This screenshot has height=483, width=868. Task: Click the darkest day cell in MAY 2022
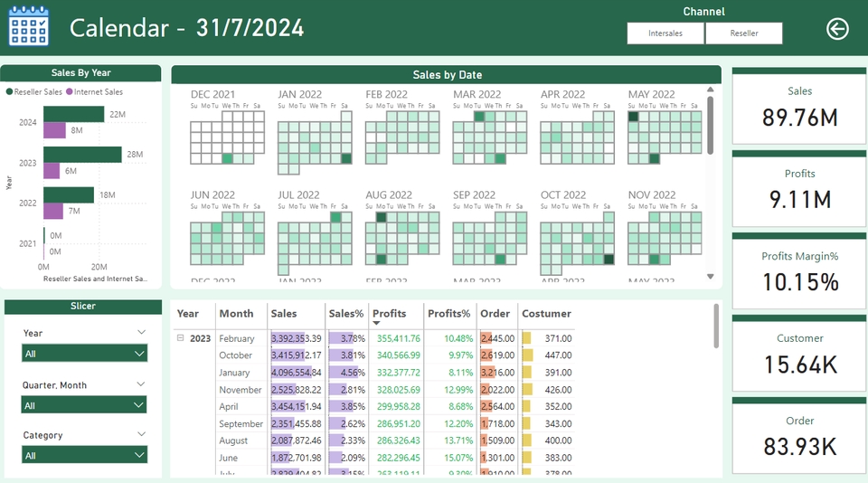[x=633, y=117]
